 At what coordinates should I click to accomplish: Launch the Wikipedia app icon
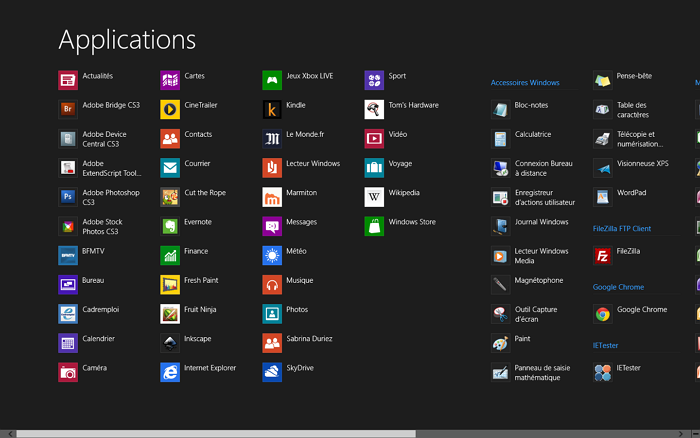pyautogui.click(x=374, y=197)
